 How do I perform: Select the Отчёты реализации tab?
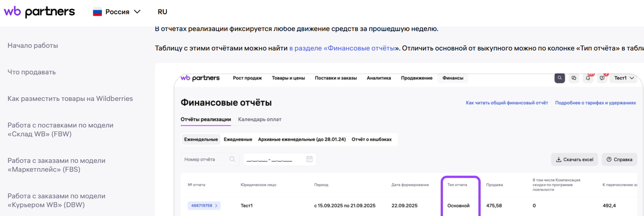point(206,119)
